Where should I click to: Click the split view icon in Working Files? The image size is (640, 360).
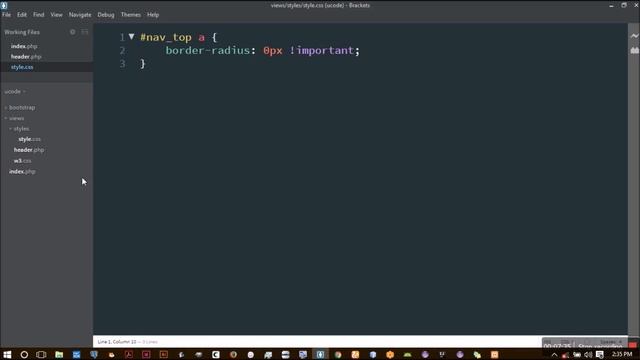click(84, 32)
